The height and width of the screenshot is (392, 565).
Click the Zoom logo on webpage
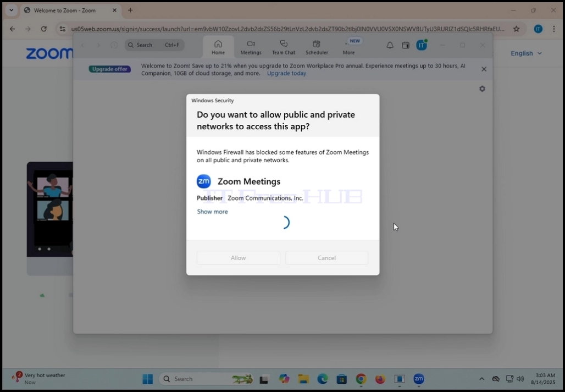pyautogui.click(x=49, y=54)
